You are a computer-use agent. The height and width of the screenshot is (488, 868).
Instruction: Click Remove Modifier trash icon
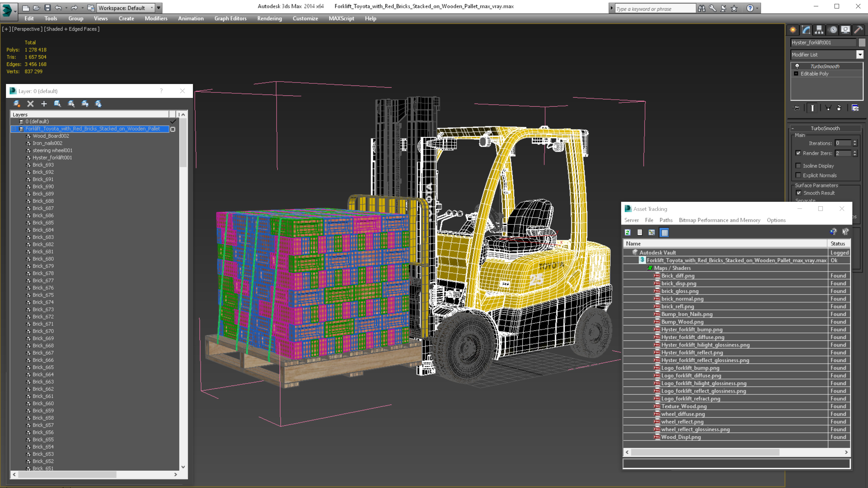coord(839,108)
